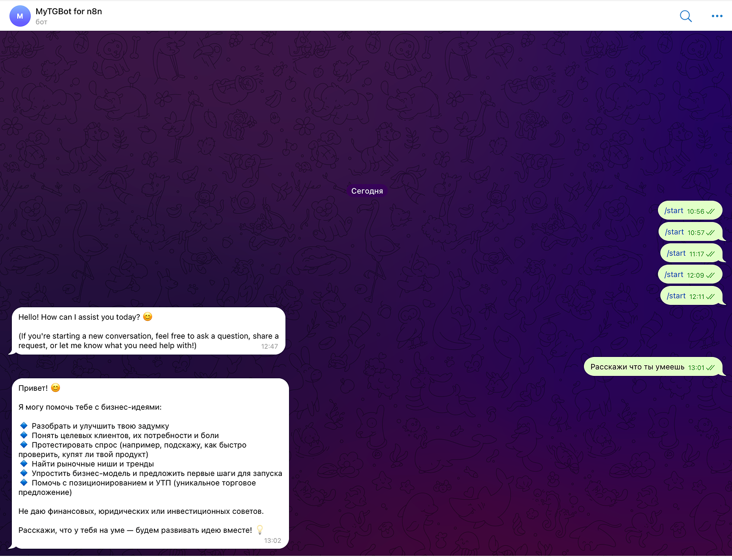Click the MyTGBot round avatar with letter M

[20, 16]
